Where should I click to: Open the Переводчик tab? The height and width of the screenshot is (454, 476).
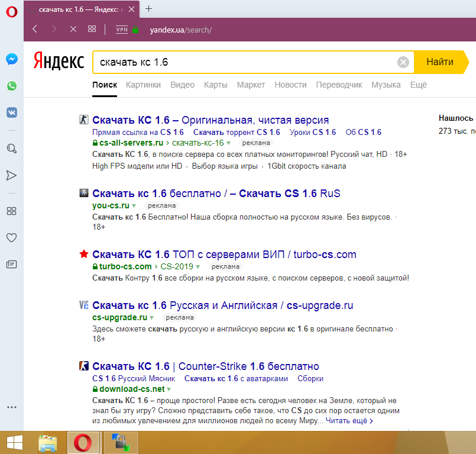click(x=339, y=85)
